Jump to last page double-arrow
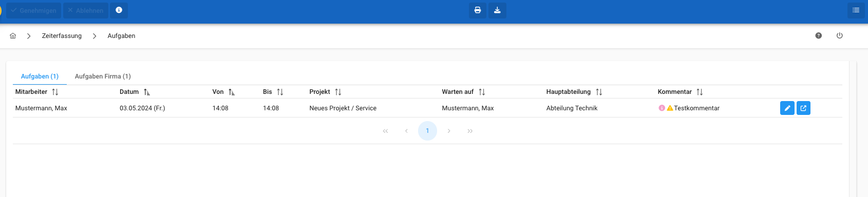Viewport: 868px width, 197px height. (470, 131)
